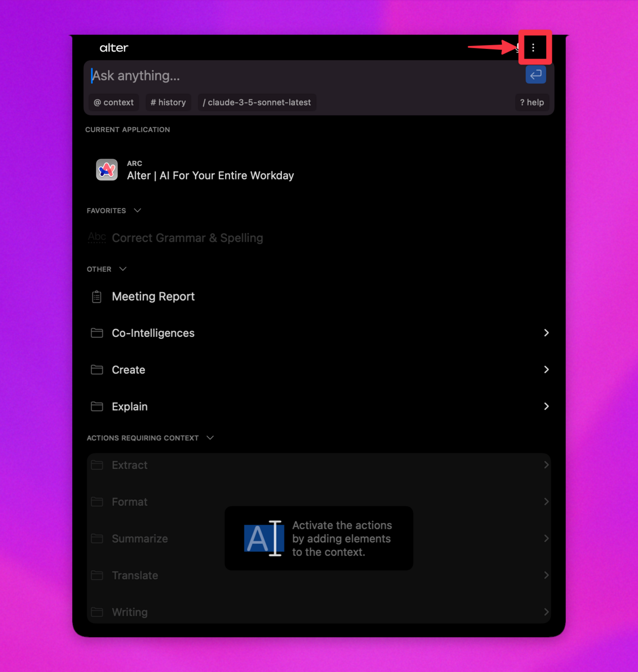Click the Ask anything input field

tap(296, 75)
